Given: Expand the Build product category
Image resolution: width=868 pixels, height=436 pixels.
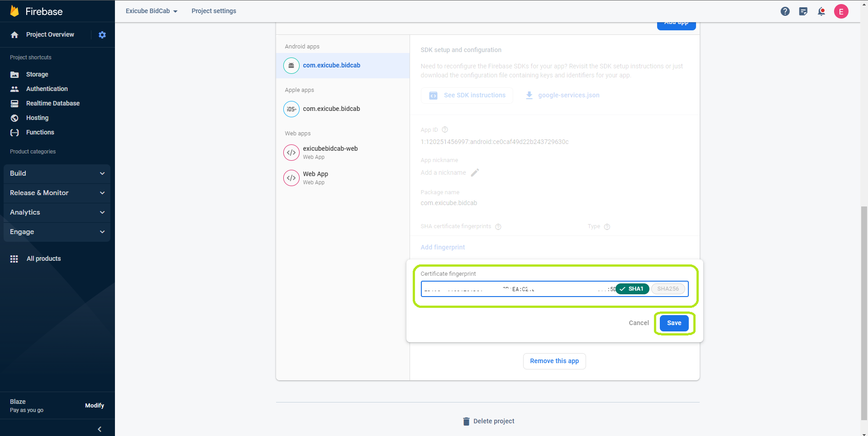Looking at the screenshot, I should pos(57,173).
